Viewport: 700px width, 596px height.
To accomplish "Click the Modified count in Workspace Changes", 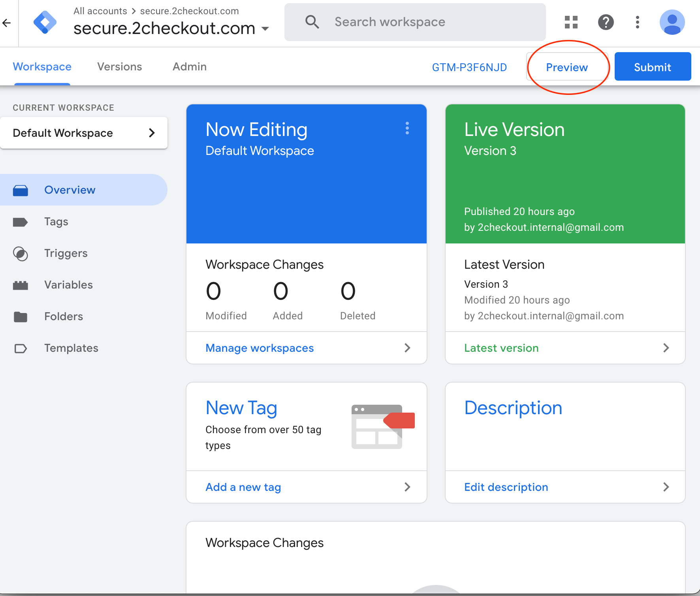I will (x=213, y=291).
